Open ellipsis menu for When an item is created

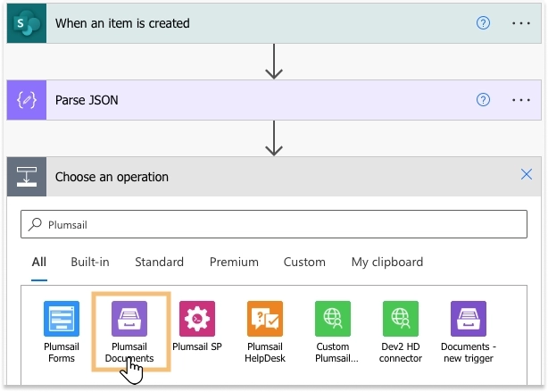[521, 23]
